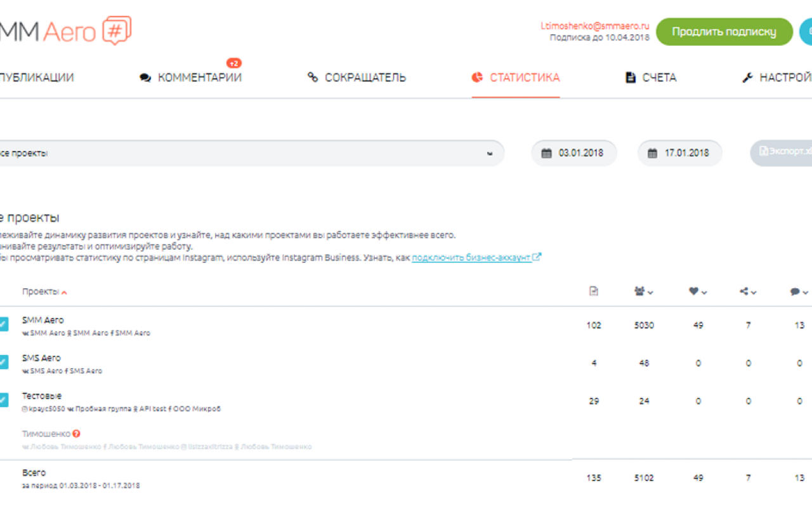
Task: Open the Настройки tab
Action: click(777, 78)
